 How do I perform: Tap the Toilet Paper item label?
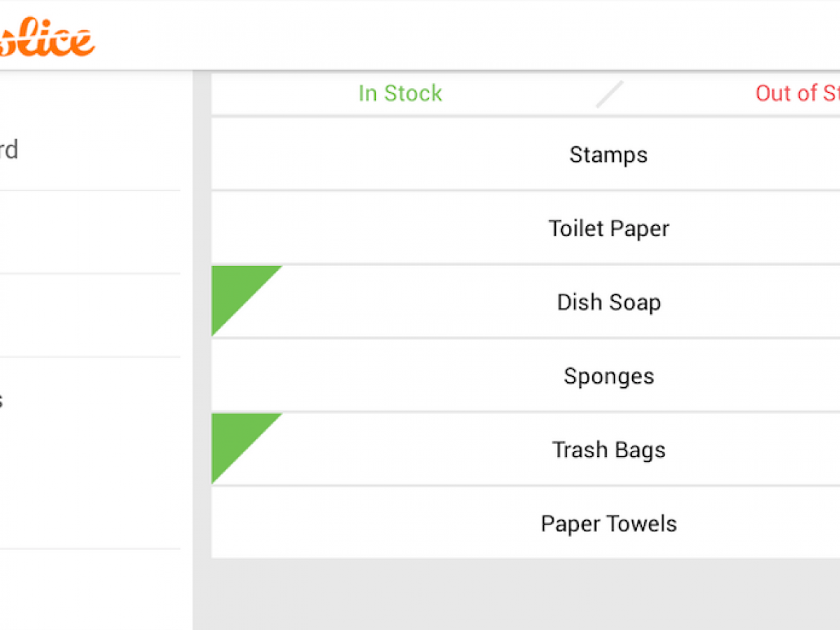tap(608, 228)
